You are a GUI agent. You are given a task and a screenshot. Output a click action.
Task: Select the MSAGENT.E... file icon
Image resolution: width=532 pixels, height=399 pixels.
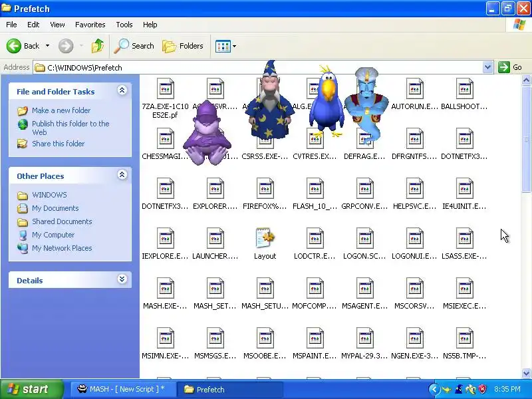coord(364,289)
